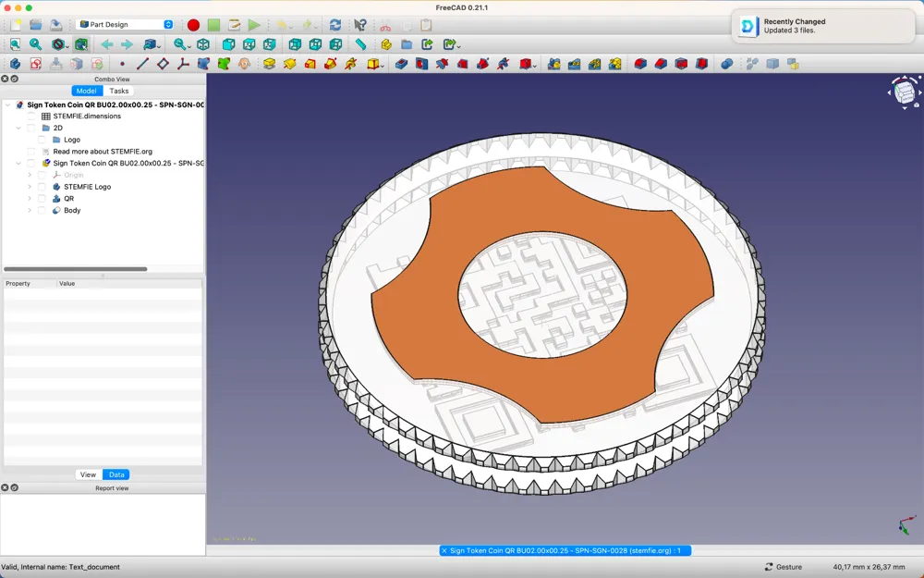Toggle the Body visibility checkbox
This screenshot has width=924, height=578.
(42, 211)
